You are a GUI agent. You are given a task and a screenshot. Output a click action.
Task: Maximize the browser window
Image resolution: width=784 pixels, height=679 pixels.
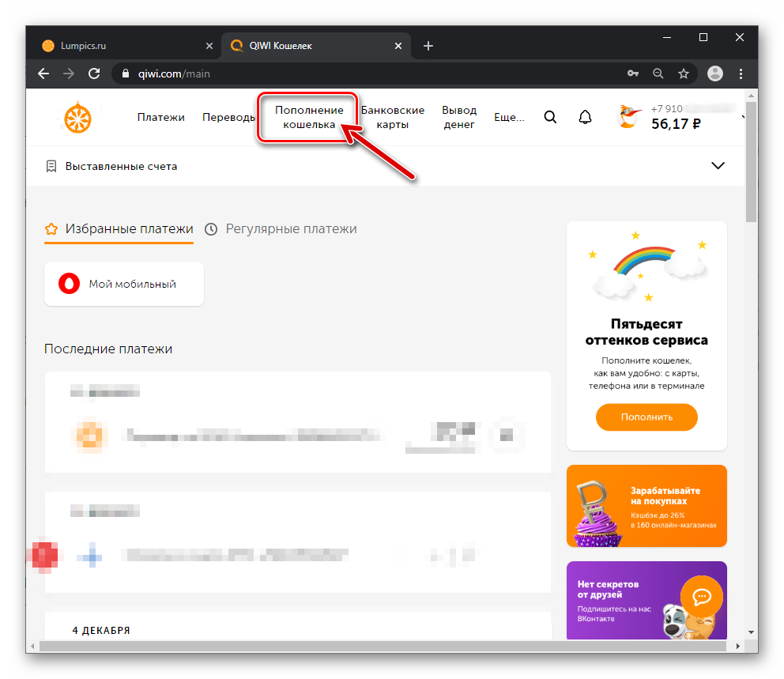[703, 37]
